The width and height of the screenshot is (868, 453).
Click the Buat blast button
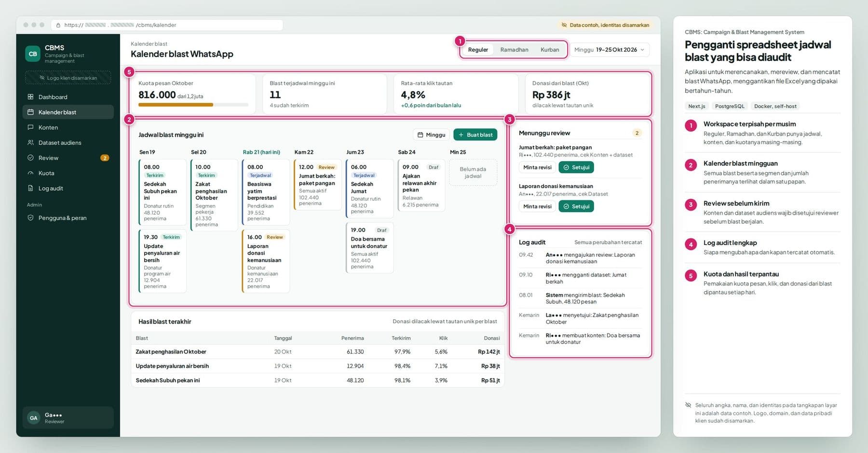click(x=475, y=135)
